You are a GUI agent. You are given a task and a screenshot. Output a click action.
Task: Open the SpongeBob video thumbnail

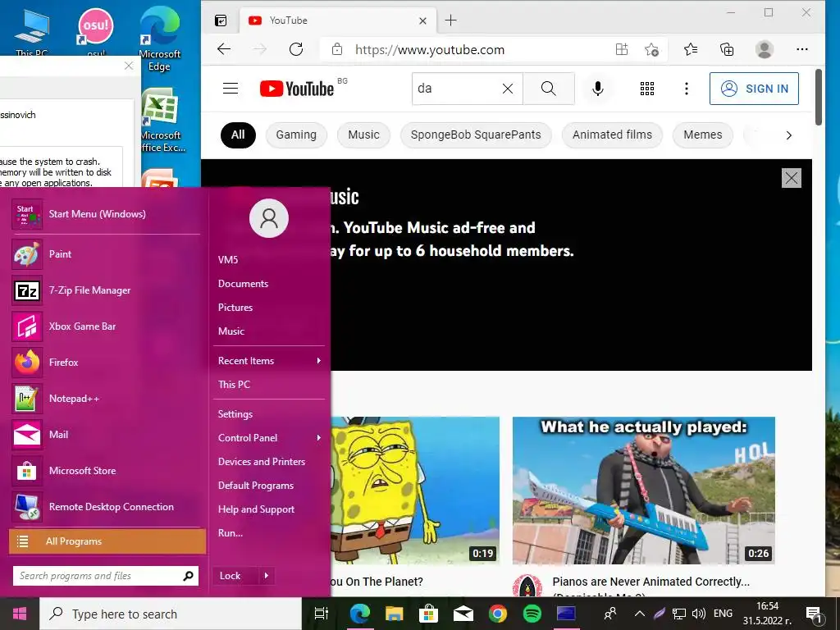[415, 491]
